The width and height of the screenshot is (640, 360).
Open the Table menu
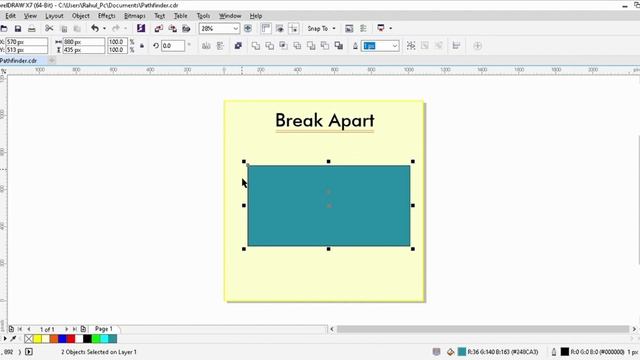click(x=180, y=16)
